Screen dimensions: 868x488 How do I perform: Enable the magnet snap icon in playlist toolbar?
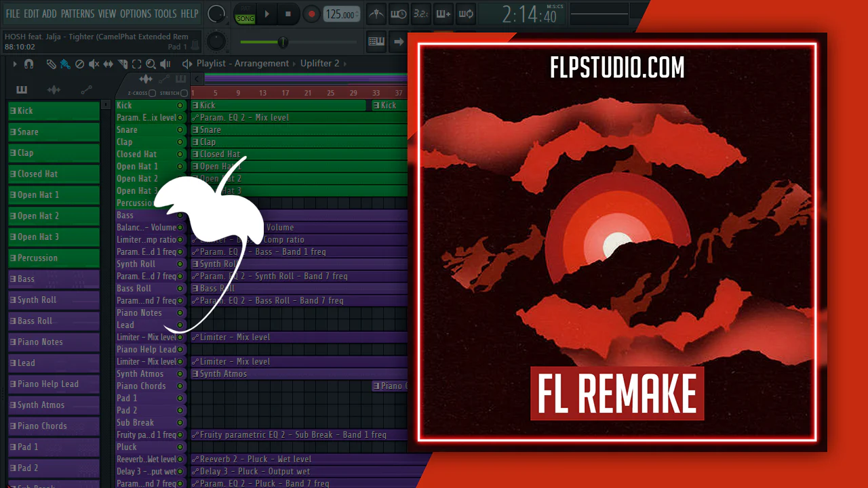click(28, 64)
